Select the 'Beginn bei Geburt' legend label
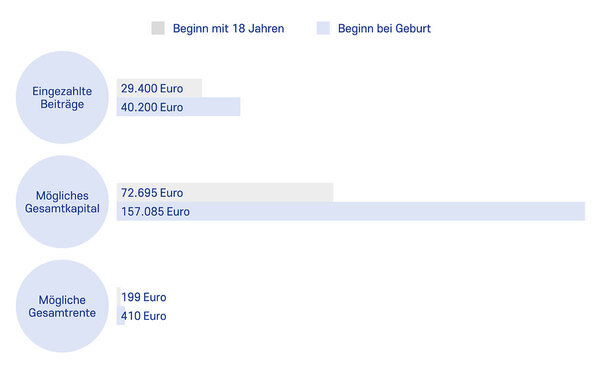Viewport: 600px width, 374px height. click(x=384, y=29)
